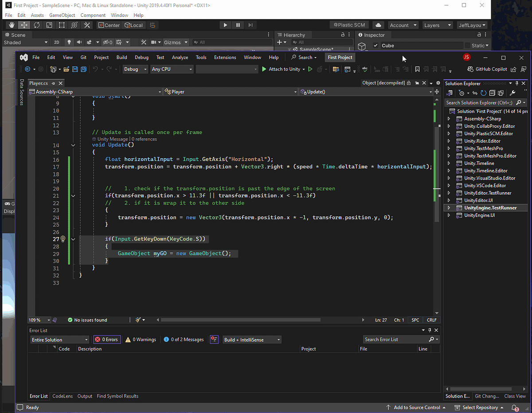
Task: Click Add to Source Control
Action: click(x=416, y=408)
